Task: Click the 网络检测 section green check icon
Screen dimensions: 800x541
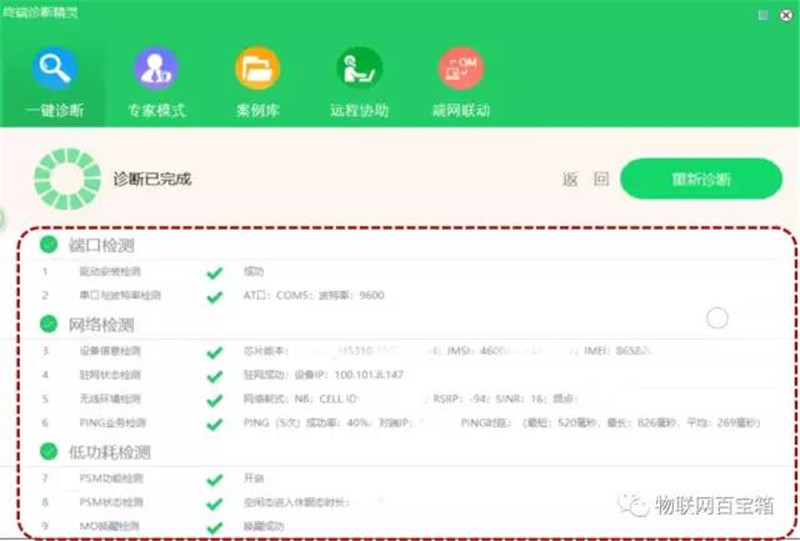Action: [48, 324]
